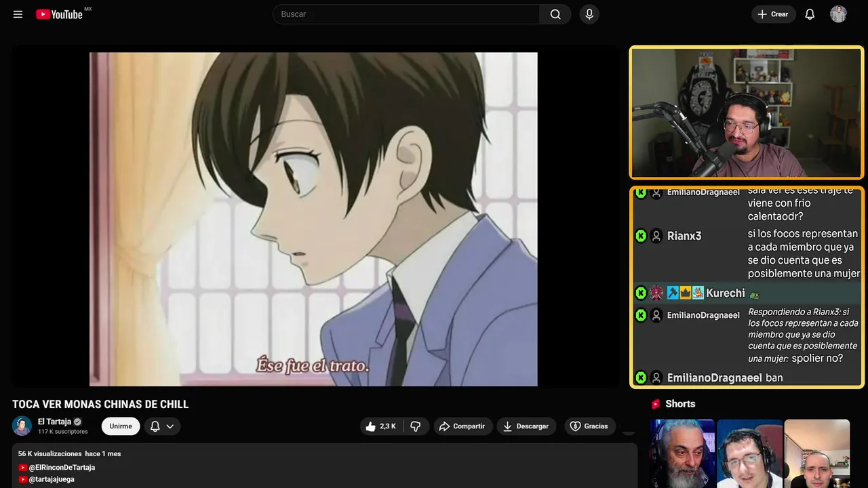Click Kurechi username in chat overlay
This screenshot has height=488, width=868.
click(726, 293)
